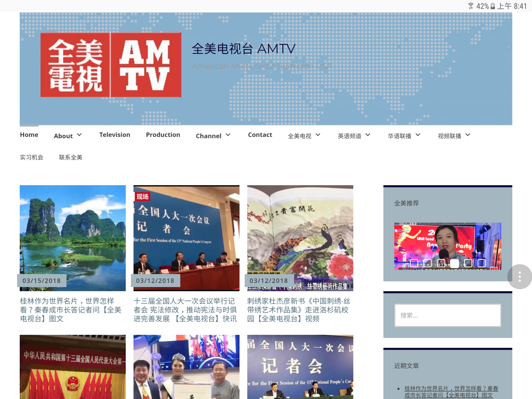Check the Wi-Fi status icon

click(471, 6)
